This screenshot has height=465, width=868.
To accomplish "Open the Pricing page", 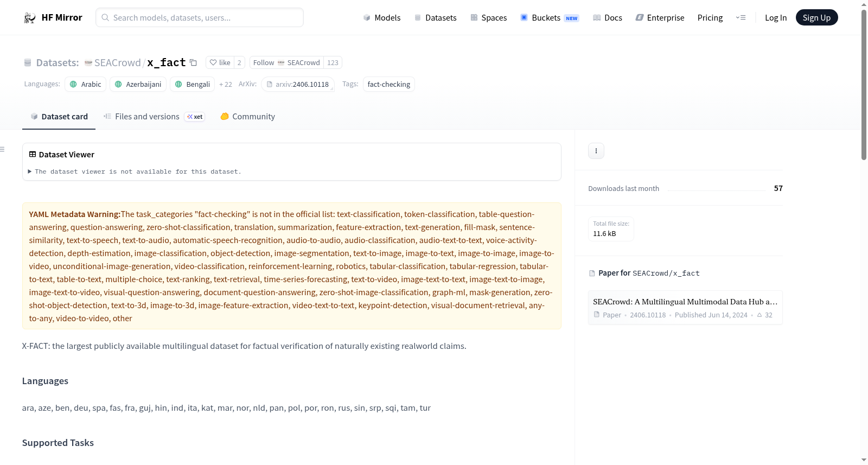I will point(710,18).
